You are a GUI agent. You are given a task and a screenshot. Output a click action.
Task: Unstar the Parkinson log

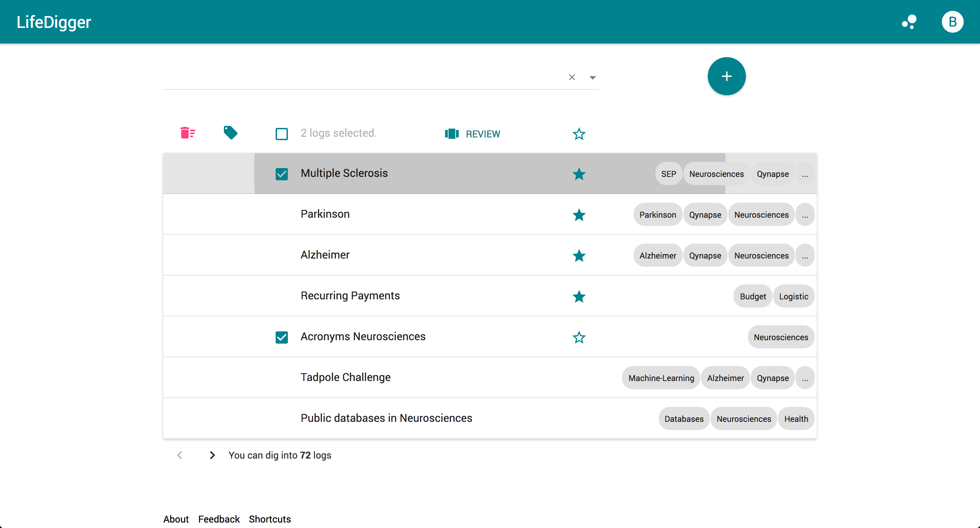click(578, 215)
